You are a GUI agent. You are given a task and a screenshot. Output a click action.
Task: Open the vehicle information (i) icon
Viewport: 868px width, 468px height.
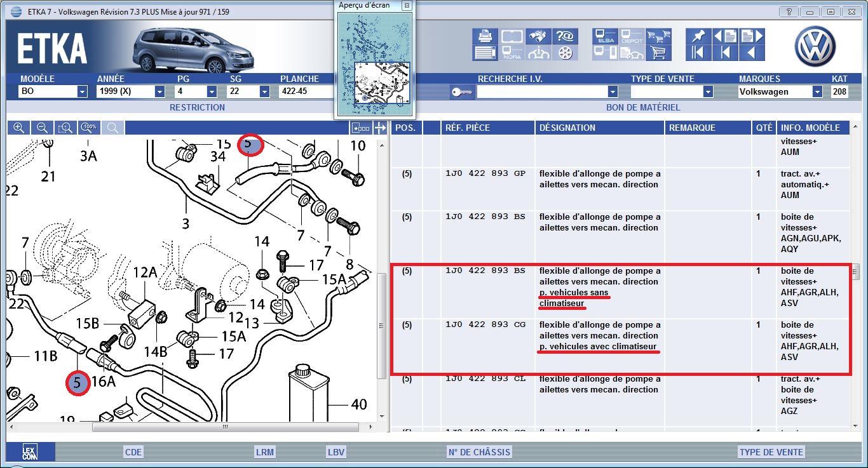pyautogui.click(x=539, y=53)
